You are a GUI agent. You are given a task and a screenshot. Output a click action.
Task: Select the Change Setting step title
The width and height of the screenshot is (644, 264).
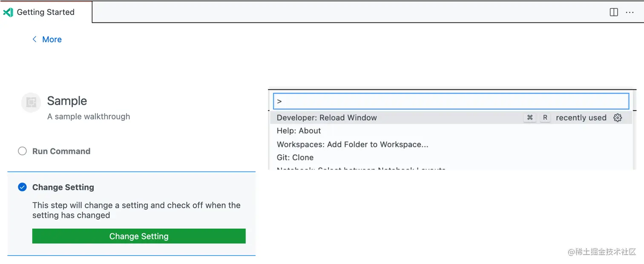[x=63, y=187]
